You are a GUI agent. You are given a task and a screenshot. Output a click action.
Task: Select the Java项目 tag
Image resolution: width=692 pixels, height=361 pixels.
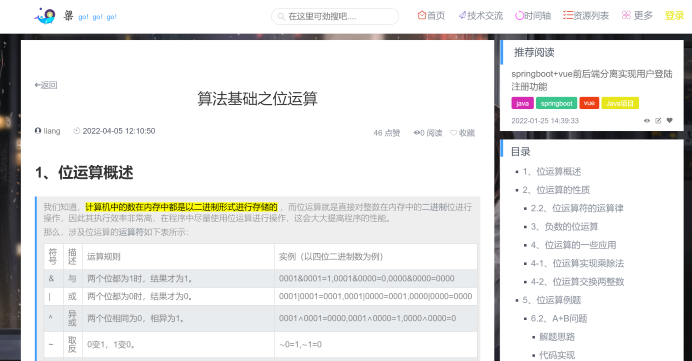(620, 103)
